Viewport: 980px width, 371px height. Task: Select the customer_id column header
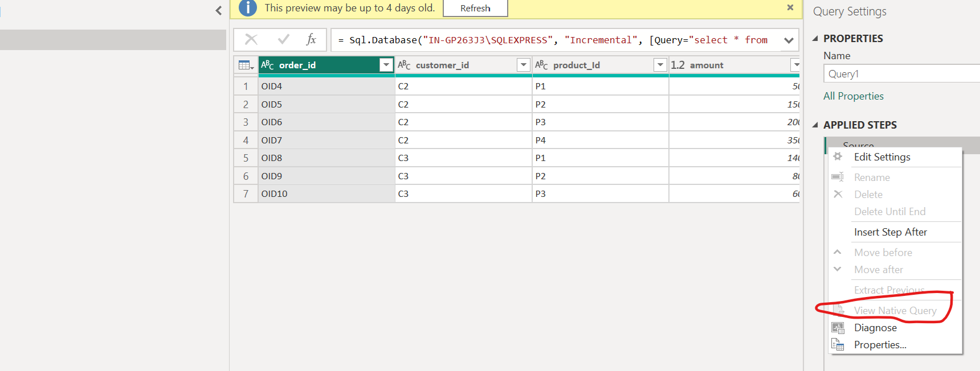click(463, 65)
